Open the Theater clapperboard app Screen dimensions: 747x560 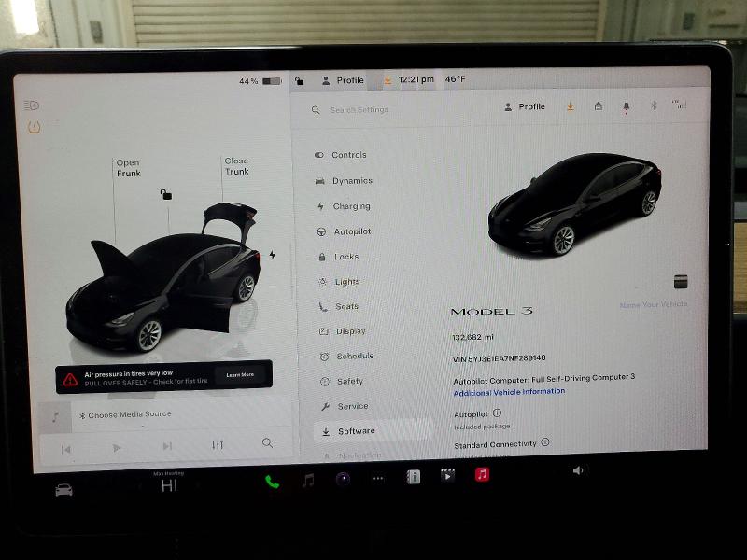point(447,475)
